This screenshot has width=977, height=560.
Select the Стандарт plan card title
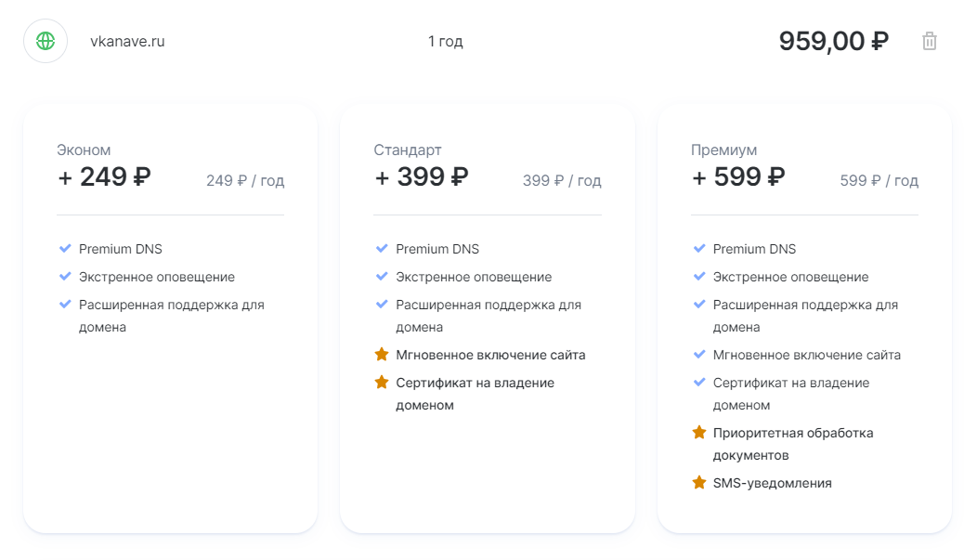(x=408, y=150)
